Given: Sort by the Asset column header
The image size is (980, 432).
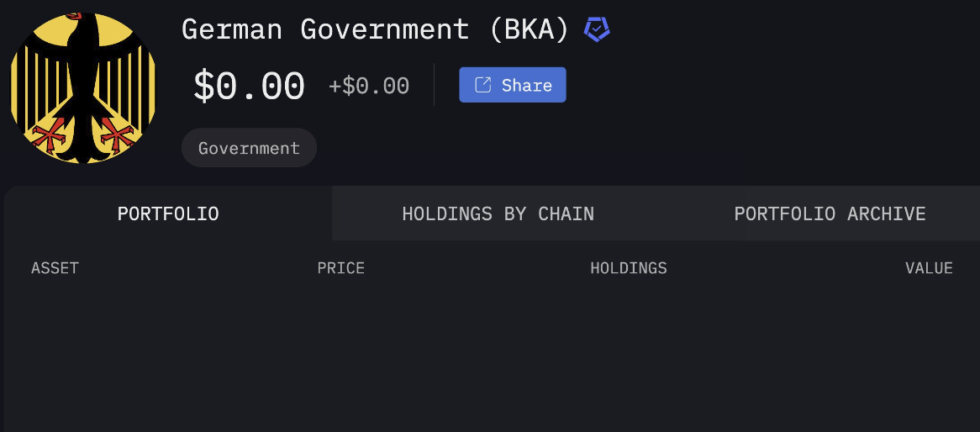Looking at the screenshot, I should click(55, 268).
